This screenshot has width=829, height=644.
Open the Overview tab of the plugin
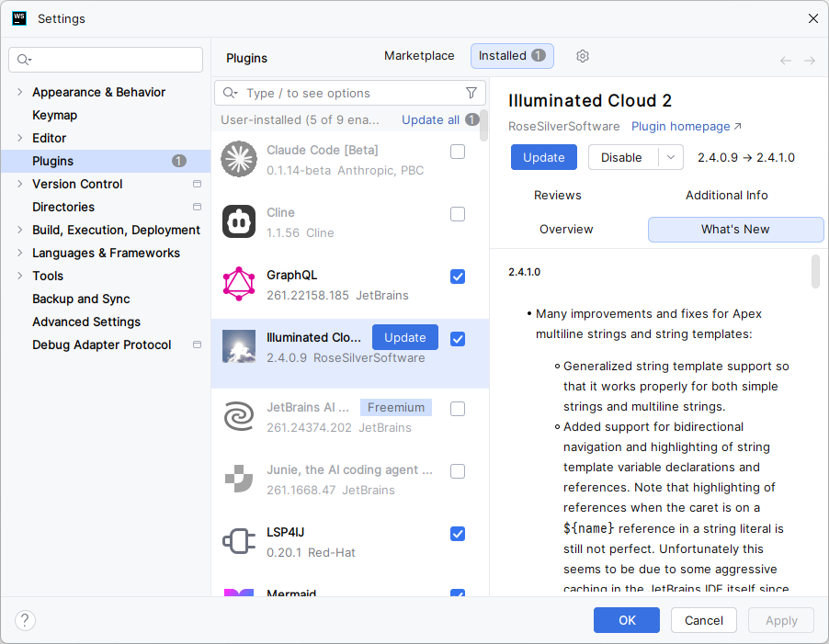click(x=566, y=230)
